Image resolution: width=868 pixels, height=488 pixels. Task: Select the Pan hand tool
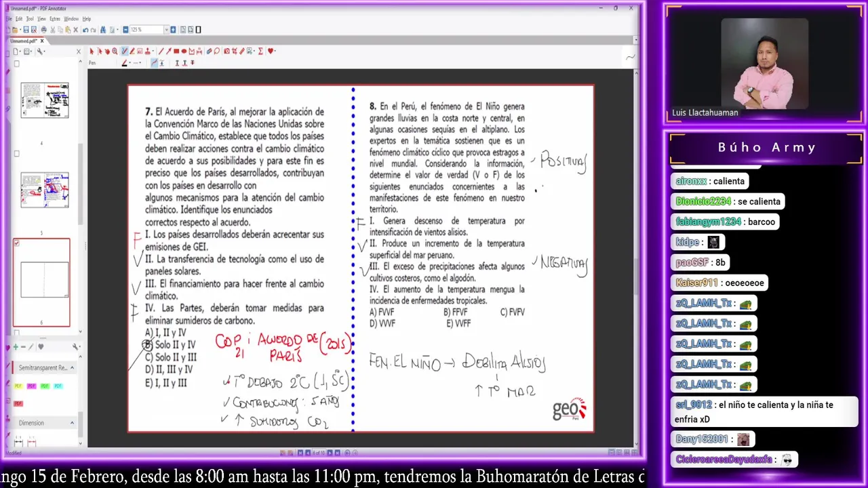tap(107, 52)
